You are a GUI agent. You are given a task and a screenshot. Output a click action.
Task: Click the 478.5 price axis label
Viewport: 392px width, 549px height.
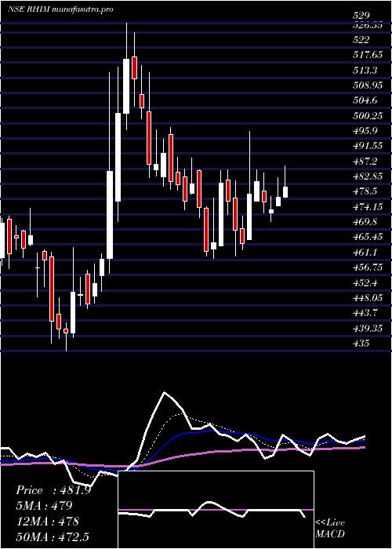coord(365,192)
